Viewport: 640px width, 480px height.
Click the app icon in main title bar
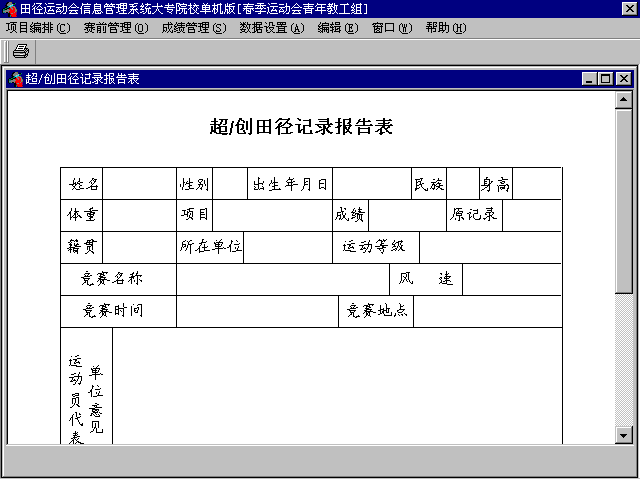tap(9, 9)
